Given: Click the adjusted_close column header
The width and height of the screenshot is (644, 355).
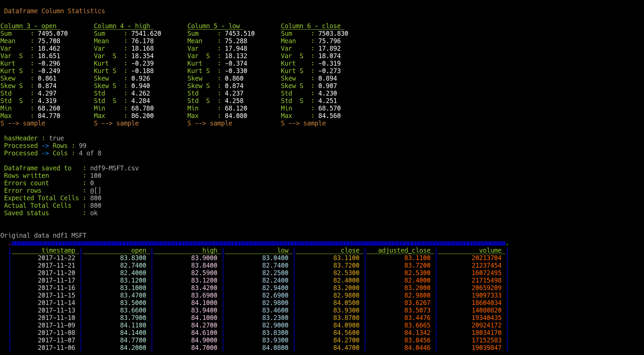Looking at the screenshot, I should click(x=404, y=250).
